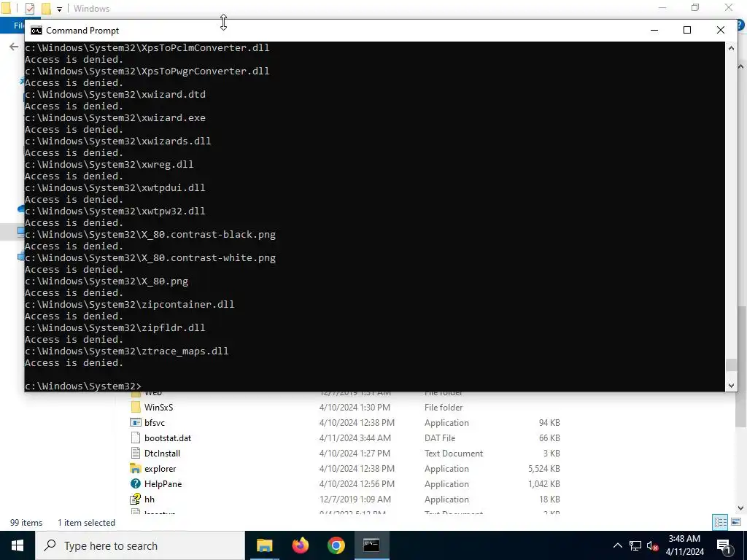Switch Explorer to large icons view
The image size is (747, 560).
coord(735,522)
